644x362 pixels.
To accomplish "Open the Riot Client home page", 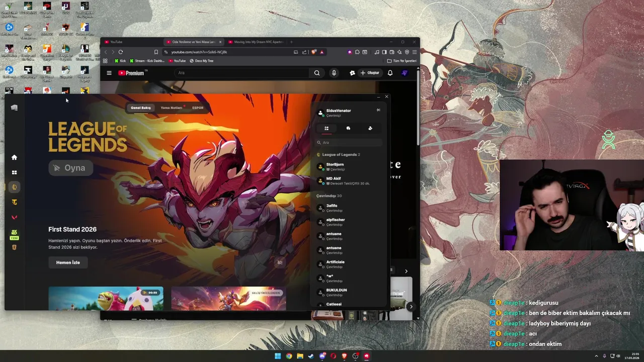I will (14, 157).
